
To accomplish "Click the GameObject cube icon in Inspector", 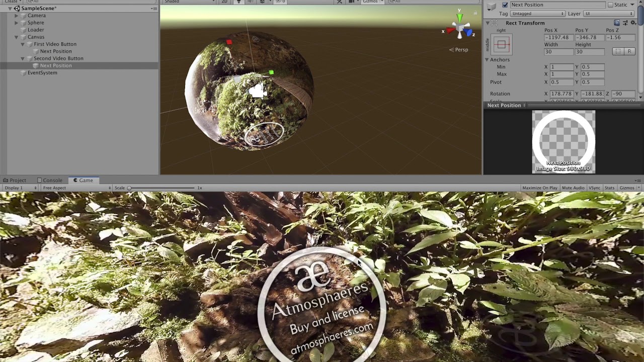I will 492,6.
